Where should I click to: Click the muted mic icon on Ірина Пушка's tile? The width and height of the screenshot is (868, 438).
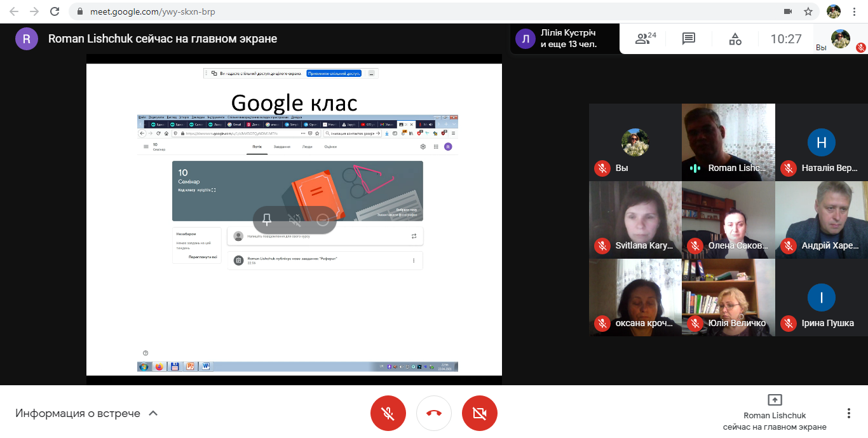tap(789, 323)
